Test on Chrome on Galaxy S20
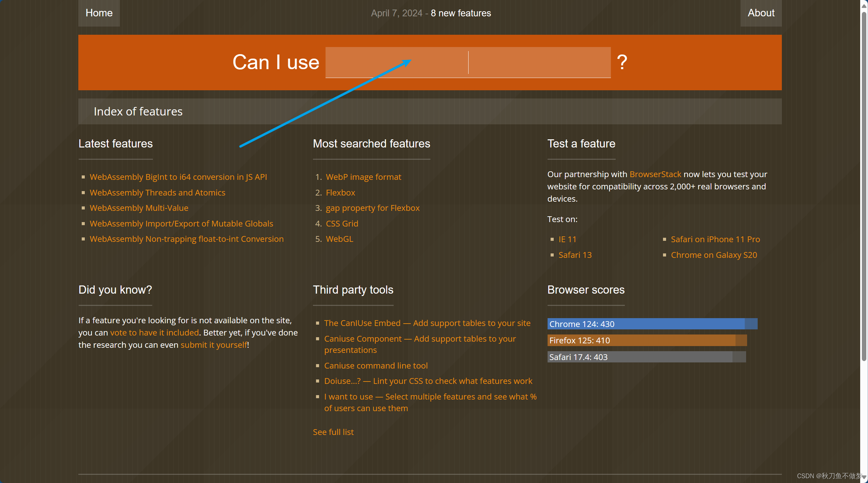This screenshot has height=483, width=868. (x=714, y=255)
